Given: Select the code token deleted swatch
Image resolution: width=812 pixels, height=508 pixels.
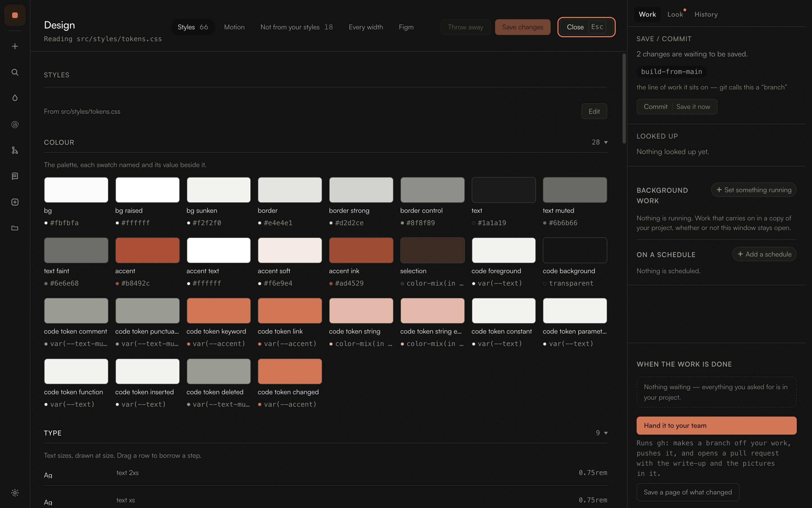Looking at the screenshot, I should point(219,371).
